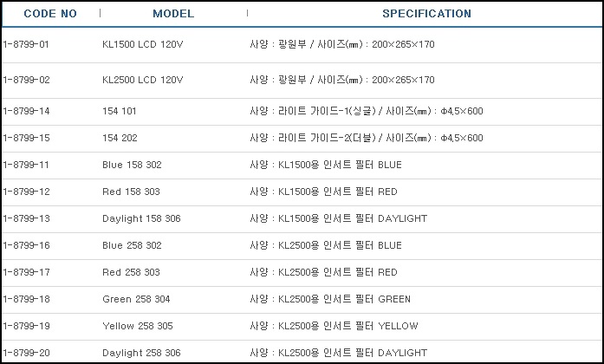Click the MODEL column header
The width and height of the screenshot is (604, 364).
click(173, 14)
